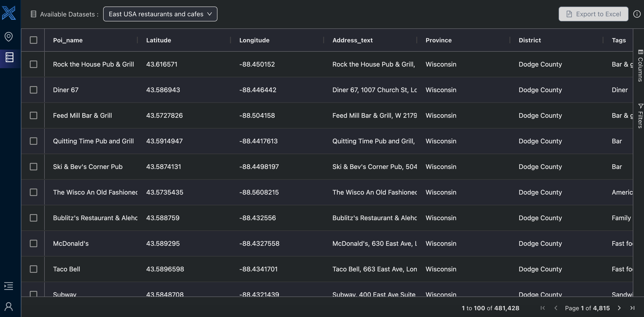Expand the sidebar with the indent icon
644x317 pixels.
pos(8,286)
